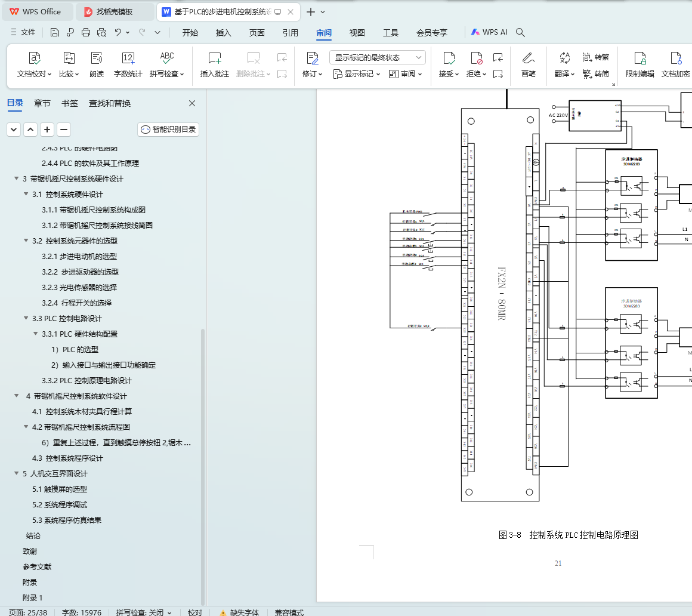Accept the tracked change
This screenshot has height=616, width=692.
[449, 65]
